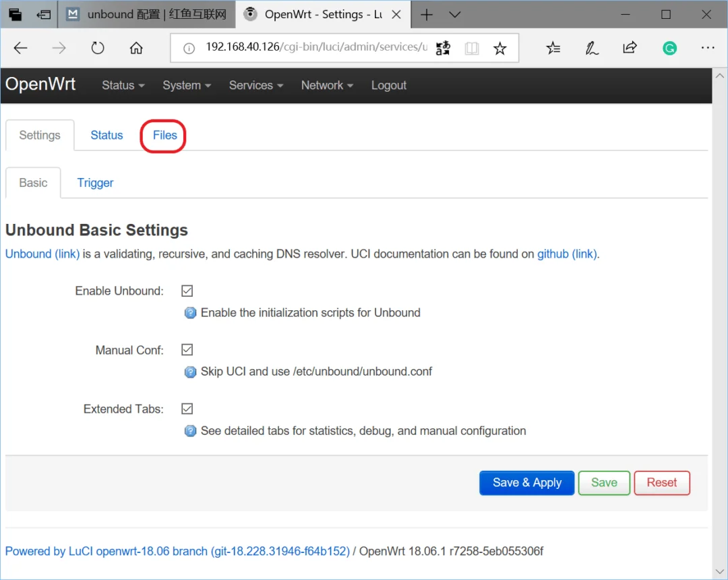
Task: Uncheck the Enable Unbound checkbox
Action: (187, 291)
